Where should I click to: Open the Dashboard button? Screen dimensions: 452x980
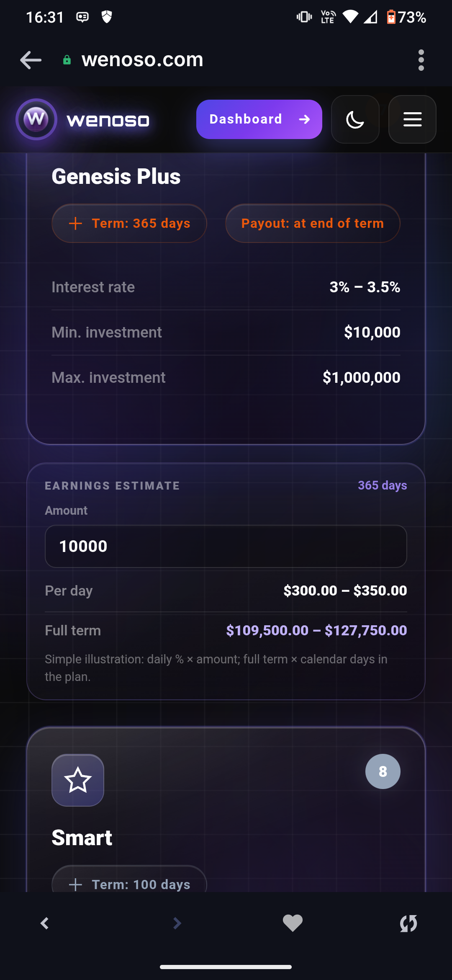click(x=259, y=119)
